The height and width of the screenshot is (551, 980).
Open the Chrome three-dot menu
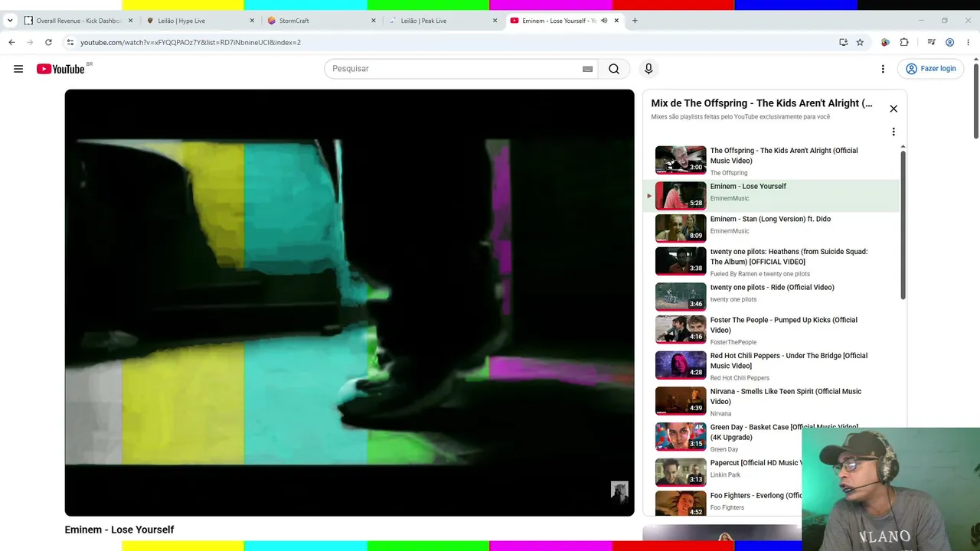coord(969,42)
